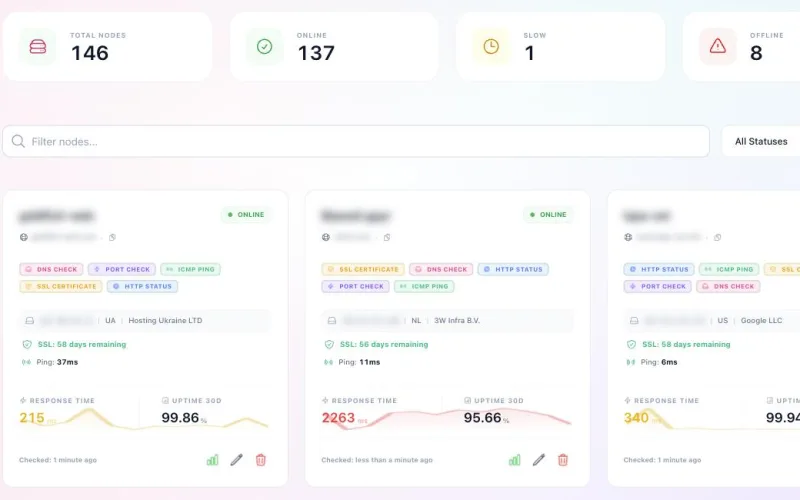
Task: Click ICMP Ping tag on 3W Infra card
Action: (424, 286)
